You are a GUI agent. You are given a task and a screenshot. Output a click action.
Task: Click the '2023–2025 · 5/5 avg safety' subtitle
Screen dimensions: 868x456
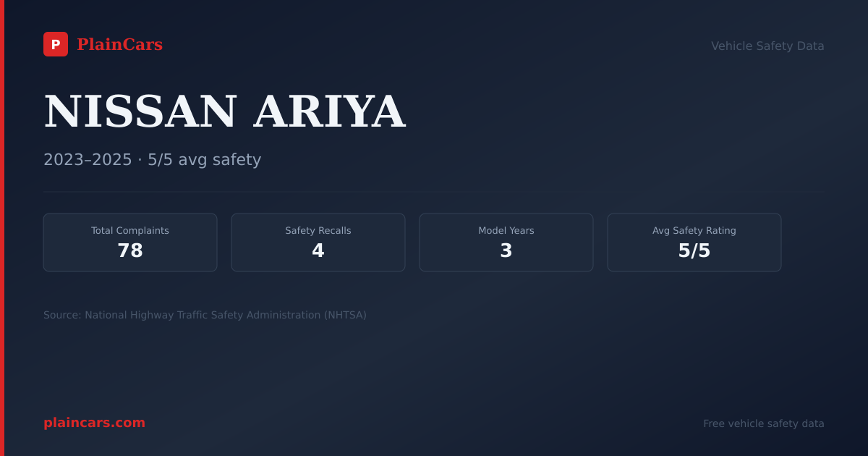[152, 160]
